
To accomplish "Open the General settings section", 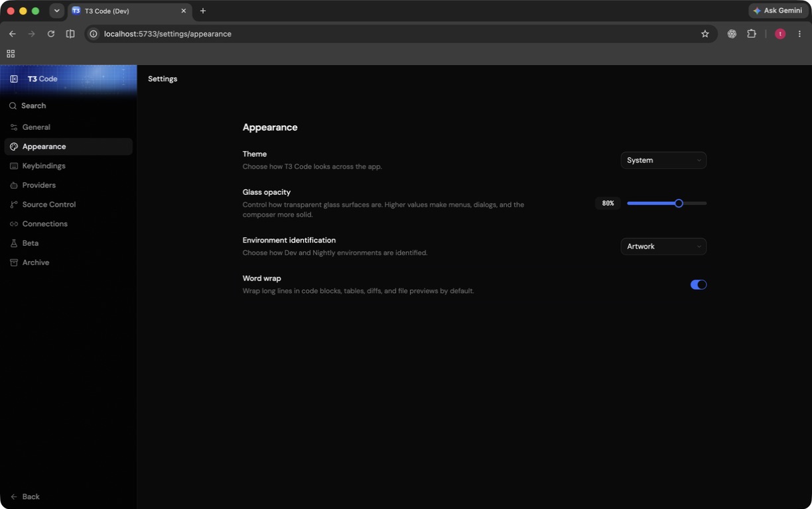I will [68, 127].
